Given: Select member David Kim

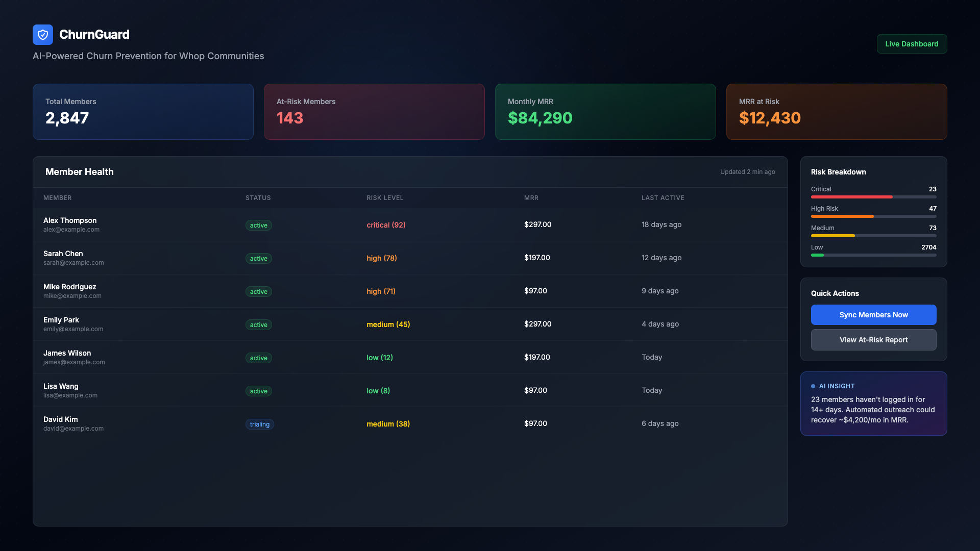Looking at the screenshot, I should point(60,419).
